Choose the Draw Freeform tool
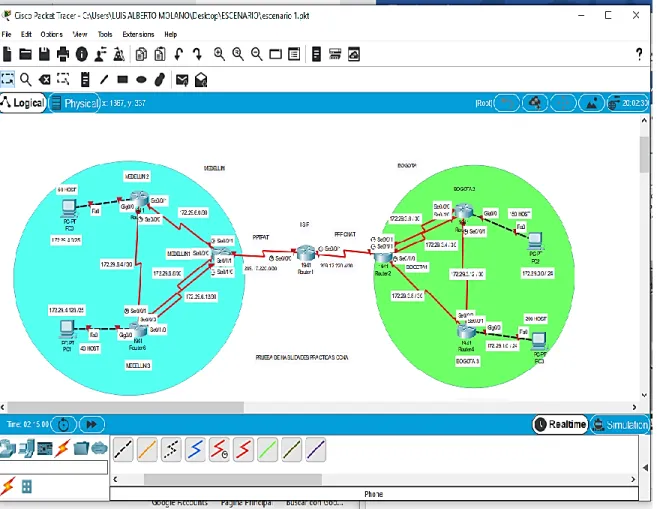 (x=160, y=79)
